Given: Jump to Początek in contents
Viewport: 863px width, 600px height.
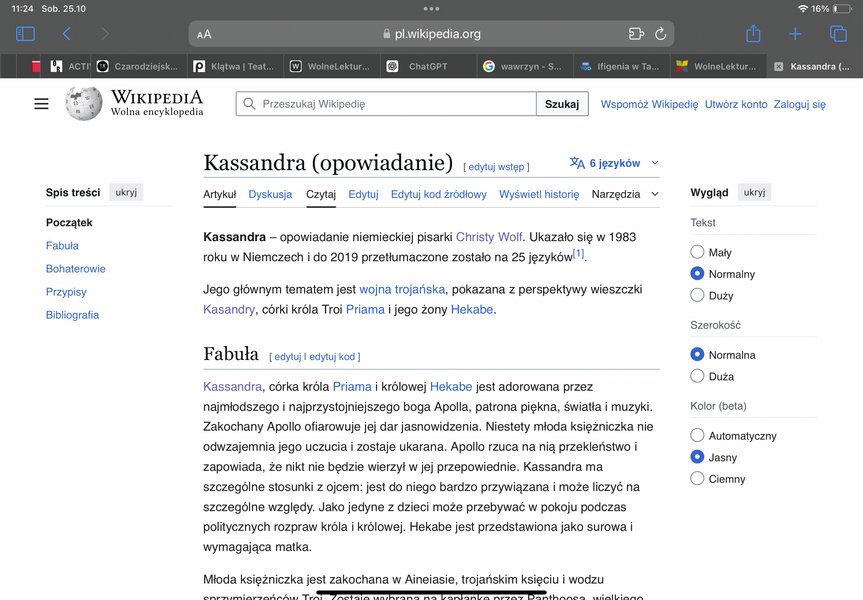Looking at the screenshot, I should [69, 222].
